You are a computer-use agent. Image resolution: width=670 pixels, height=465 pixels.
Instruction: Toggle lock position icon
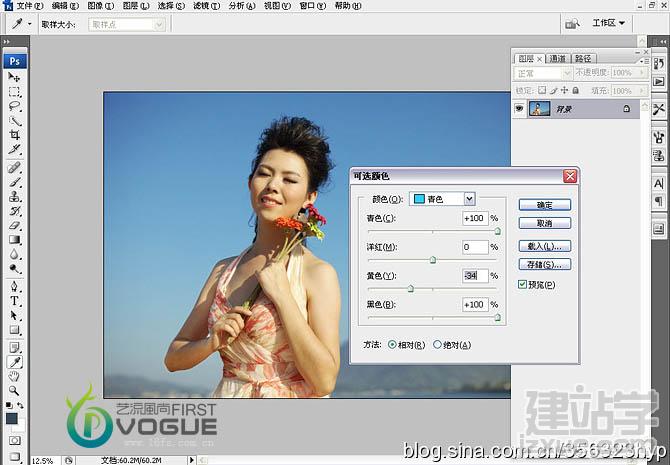pyautogui.click(x=564, y=90)
